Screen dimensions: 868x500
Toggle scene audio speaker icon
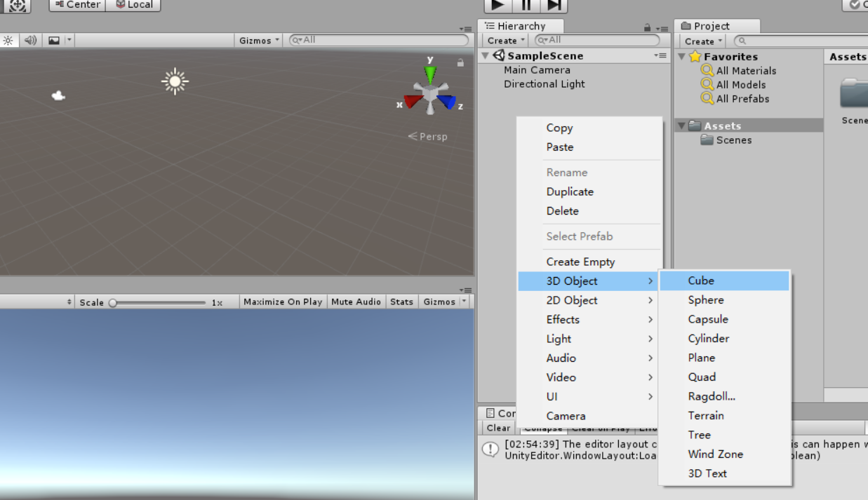pyautogui.click(x=30, y=41)
